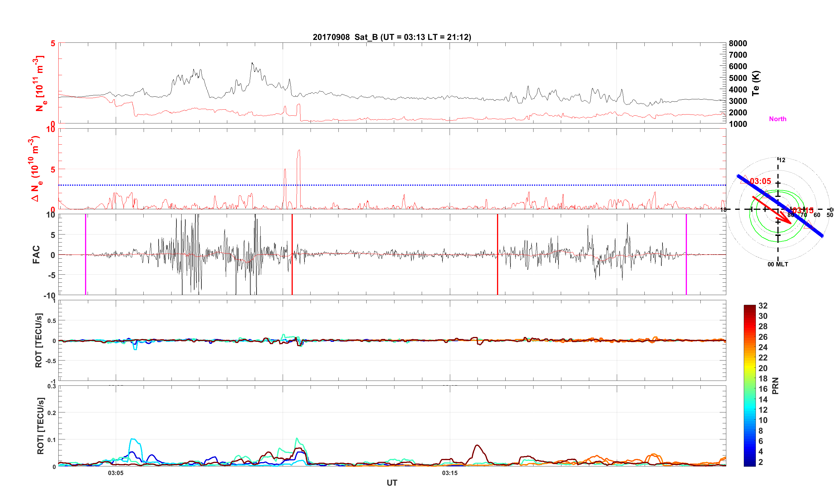Screen dimensions: 834x504
Task: Click the 03:05 tick label on UT axis
Action: point(116,473)
